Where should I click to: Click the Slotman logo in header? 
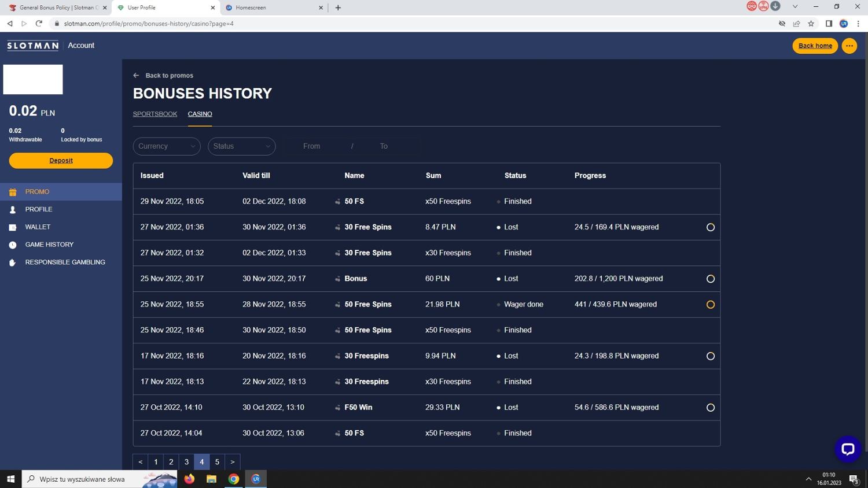tap(33, 46)
